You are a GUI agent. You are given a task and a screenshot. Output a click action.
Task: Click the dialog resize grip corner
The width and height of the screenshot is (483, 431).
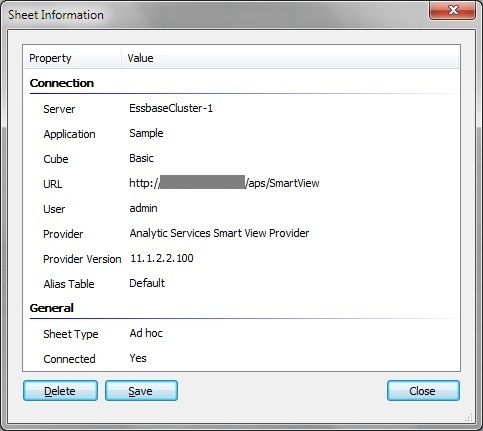(x=469, y=417)
